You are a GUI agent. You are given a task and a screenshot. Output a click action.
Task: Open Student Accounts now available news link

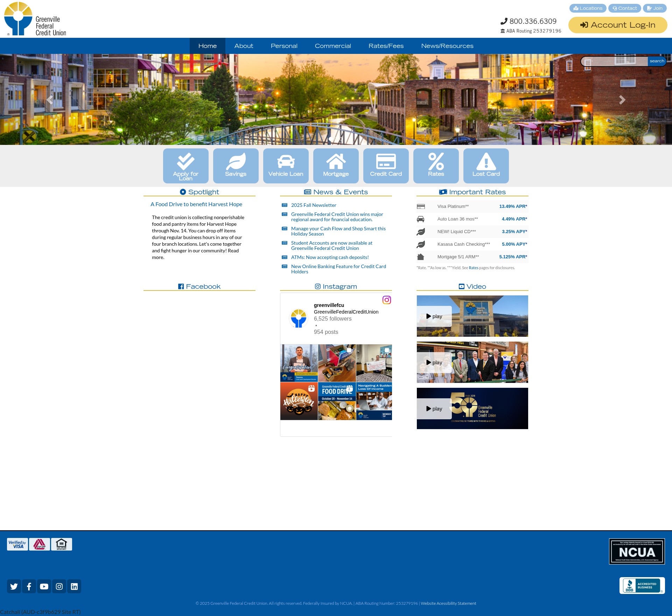pos(332,245)
